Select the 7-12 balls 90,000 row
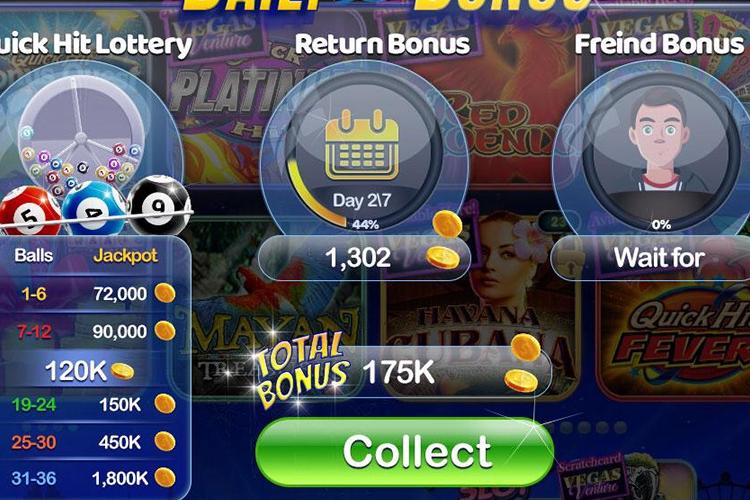The width and height of the screenshot is (750, 500). (x=93, y=331)
